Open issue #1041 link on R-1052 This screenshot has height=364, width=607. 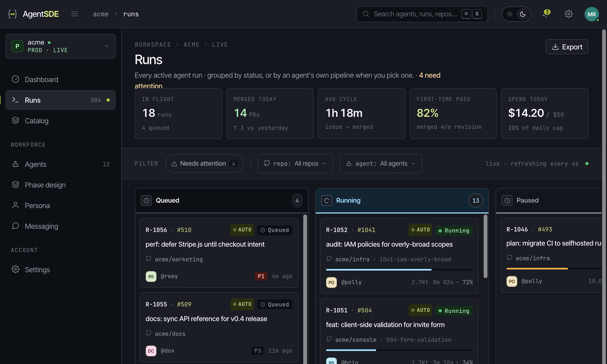coord(366,230)
